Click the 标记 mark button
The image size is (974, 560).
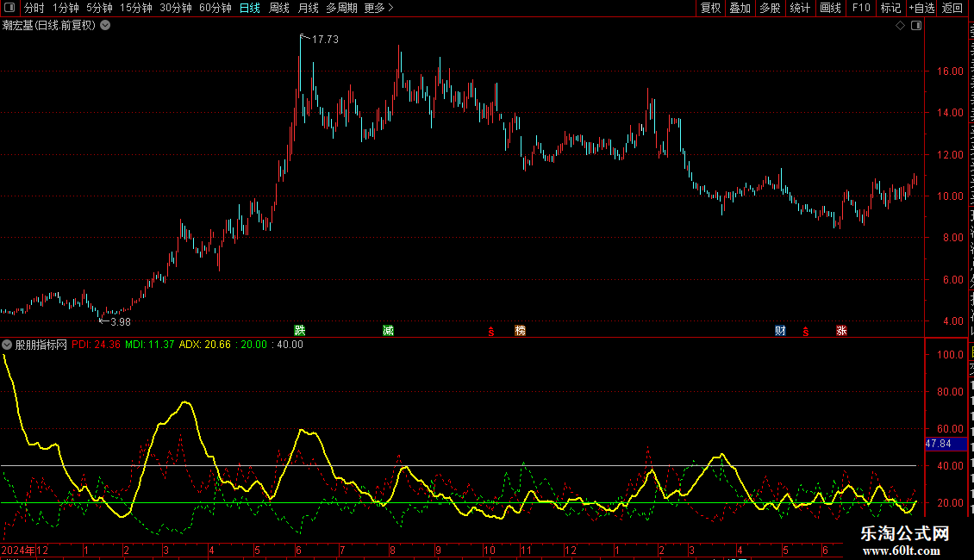(890, 8)
